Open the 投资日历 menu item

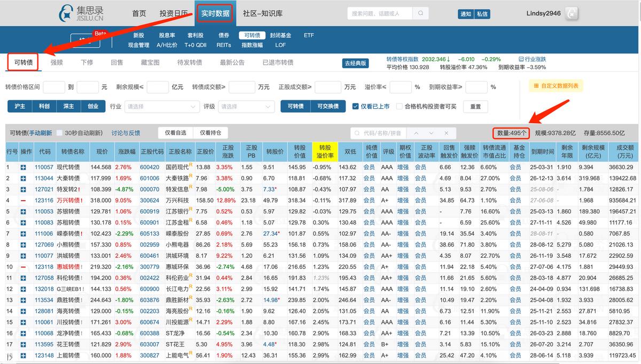[174, 13]
